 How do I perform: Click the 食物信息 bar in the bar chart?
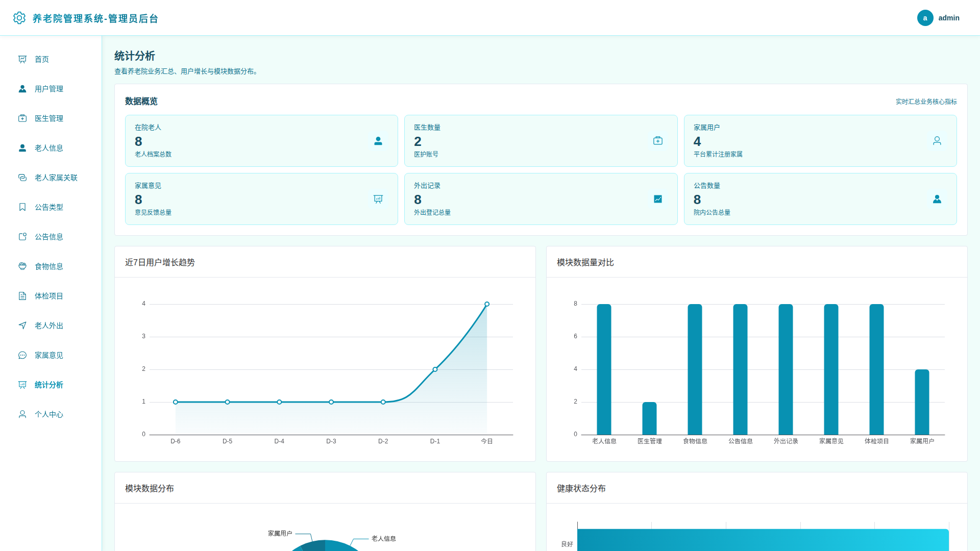pos(695,369)
